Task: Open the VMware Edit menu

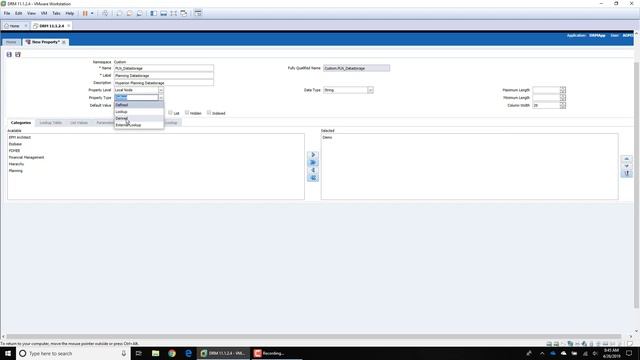Action: coord(19,13)
